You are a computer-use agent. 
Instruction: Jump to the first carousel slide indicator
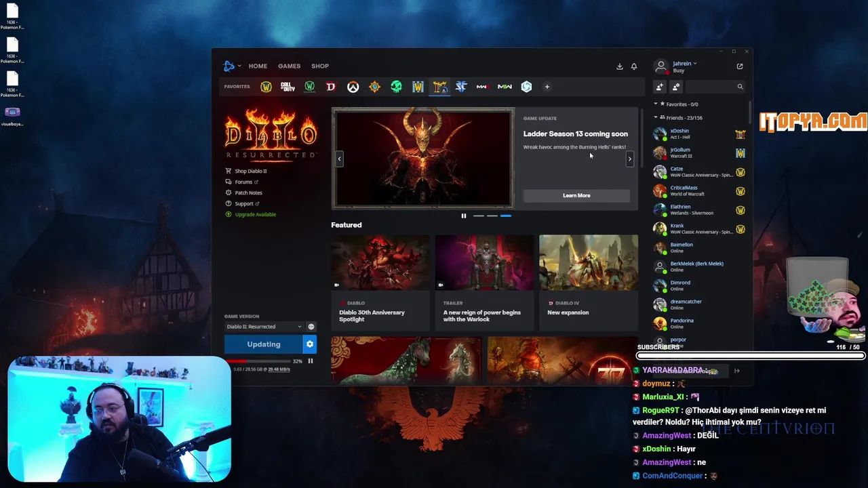[479, 216]
